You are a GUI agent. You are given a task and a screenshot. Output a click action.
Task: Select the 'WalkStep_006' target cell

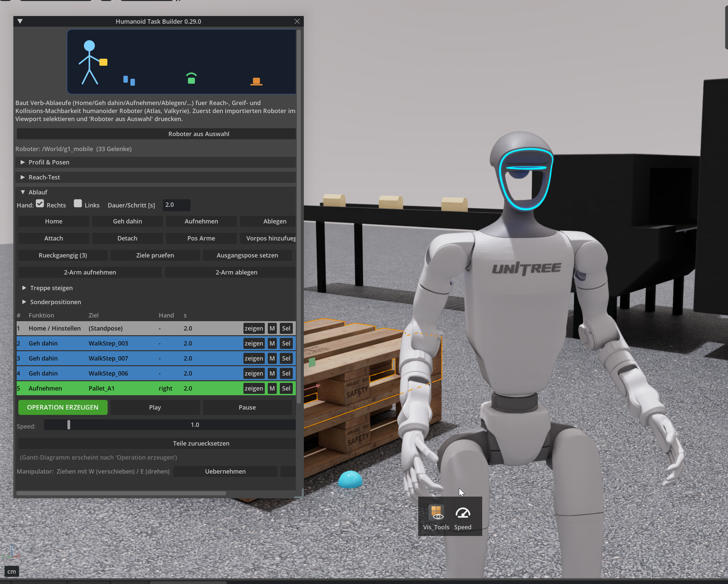coord(108,373)
